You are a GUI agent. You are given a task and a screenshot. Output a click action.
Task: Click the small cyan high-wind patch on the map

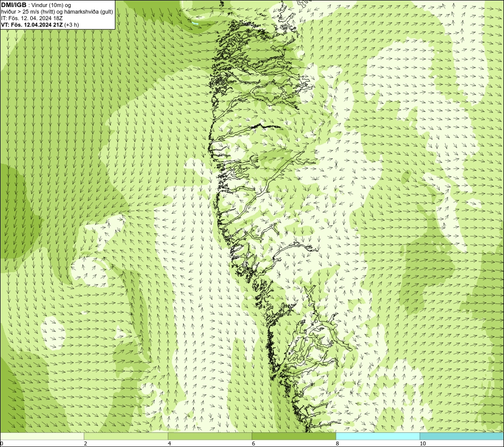click(194, 24)
